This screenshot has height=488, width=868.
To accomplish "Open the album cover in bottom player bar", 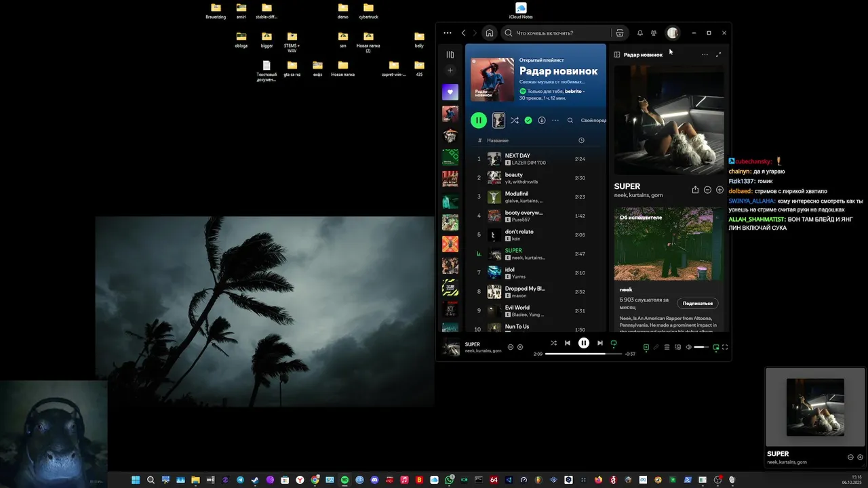I will (451, 348).
